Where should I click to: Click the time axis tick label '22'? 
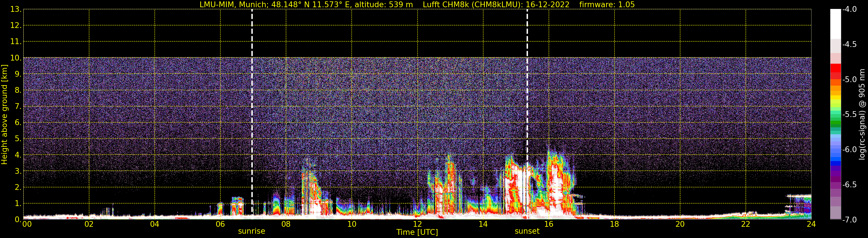click(x=746, y=224)
